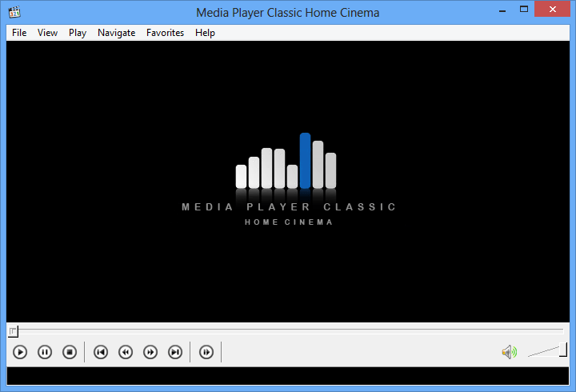Advance one frame with the step button
The image size is (576, 392).
click(x=206, y=352)
